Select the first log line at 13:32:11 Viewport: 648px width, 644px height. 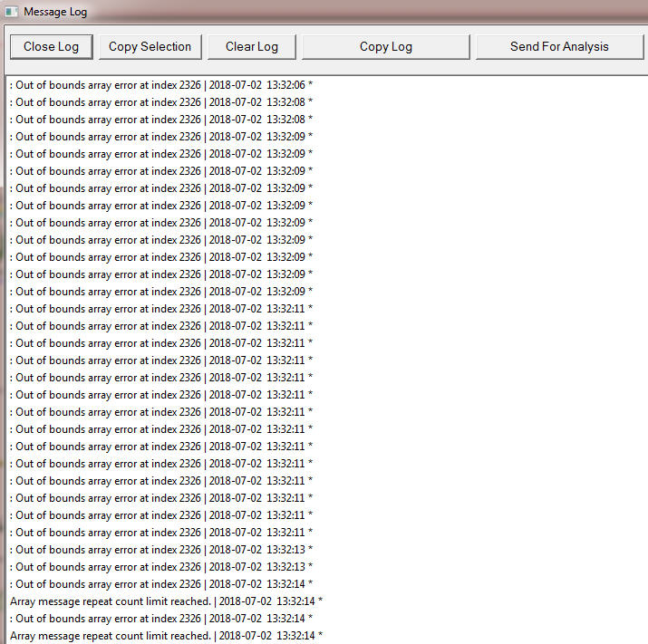pos(161,309)
